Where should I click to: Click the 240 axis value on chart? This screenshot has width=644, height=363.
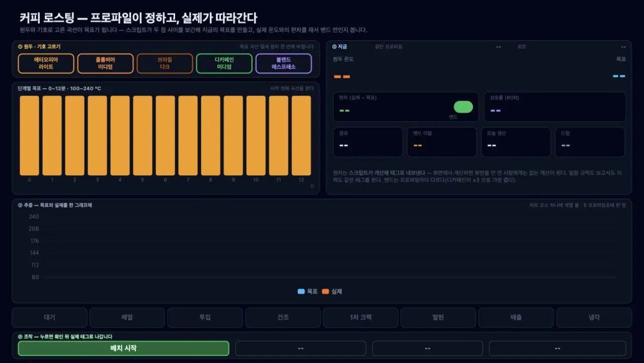[x=34, y=216]
